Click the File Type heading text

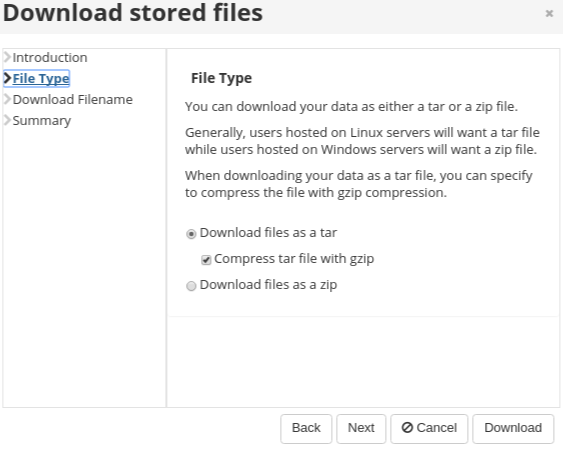(221, 78)
